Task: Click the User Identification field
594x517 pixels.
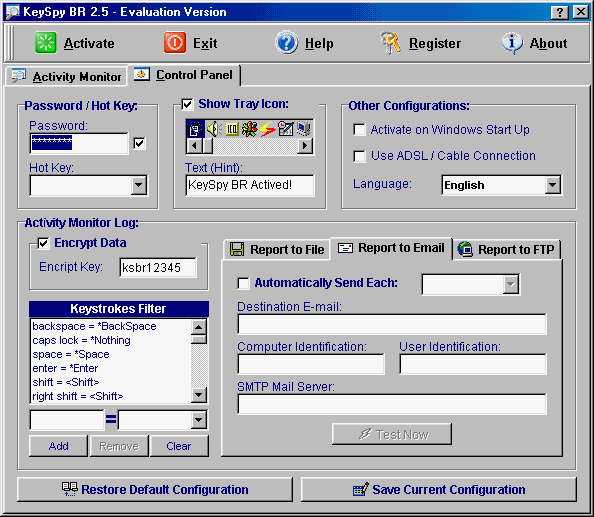Action: (473, 364)
